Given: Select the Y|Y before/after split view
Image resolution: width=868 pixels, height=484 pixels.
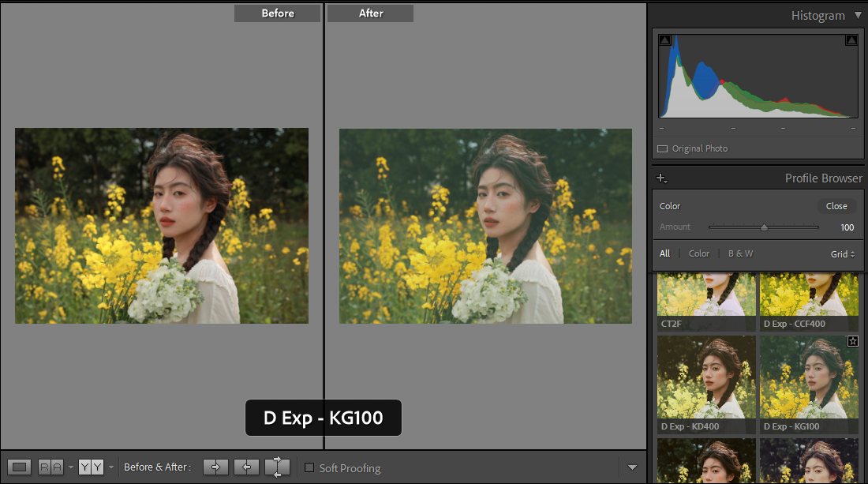Looking at the screenshot, I should point(91,467).
